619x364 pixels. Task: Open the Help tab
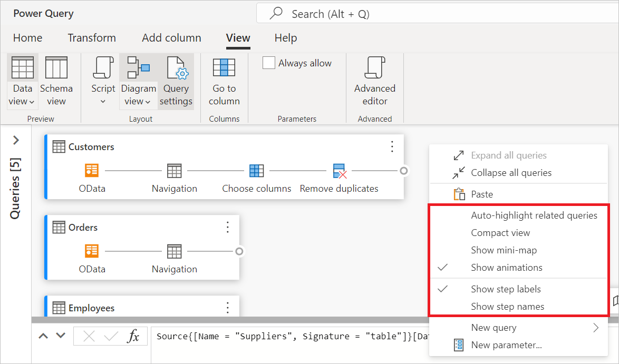[286, 38]
